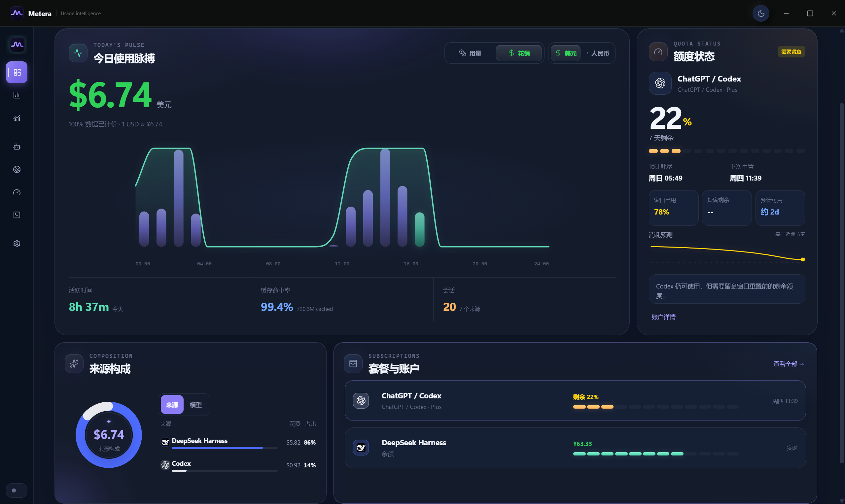Click 查看全部 subscriptions link
Image resolution: width=845 pixels, height=504 pixels.
(x=789, y=364)
